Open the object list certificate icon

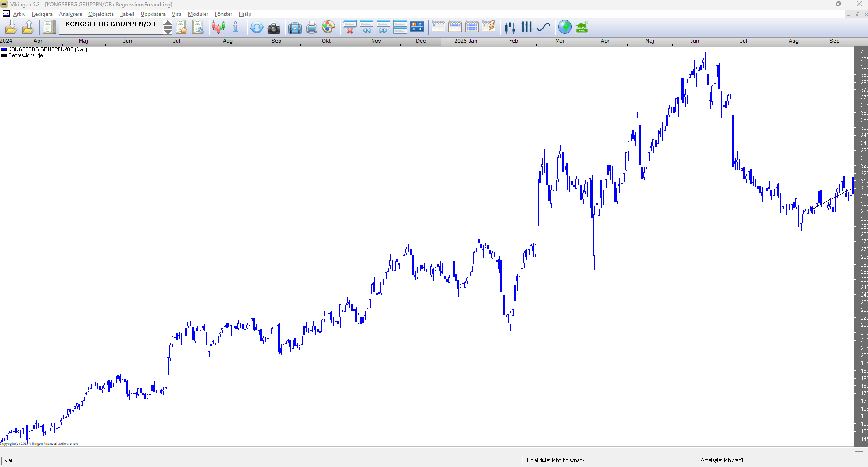[x=49, y=28]
